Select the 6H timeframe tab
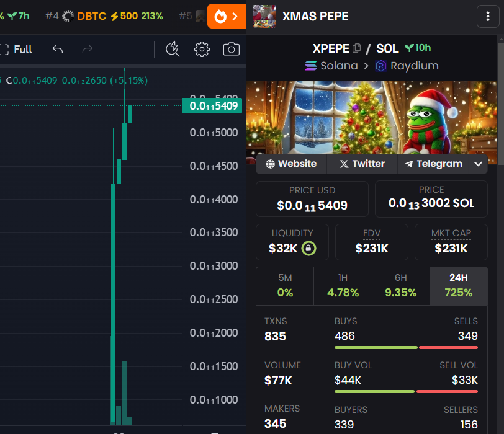This screenshot has width=504, height=434. [401, 286]
